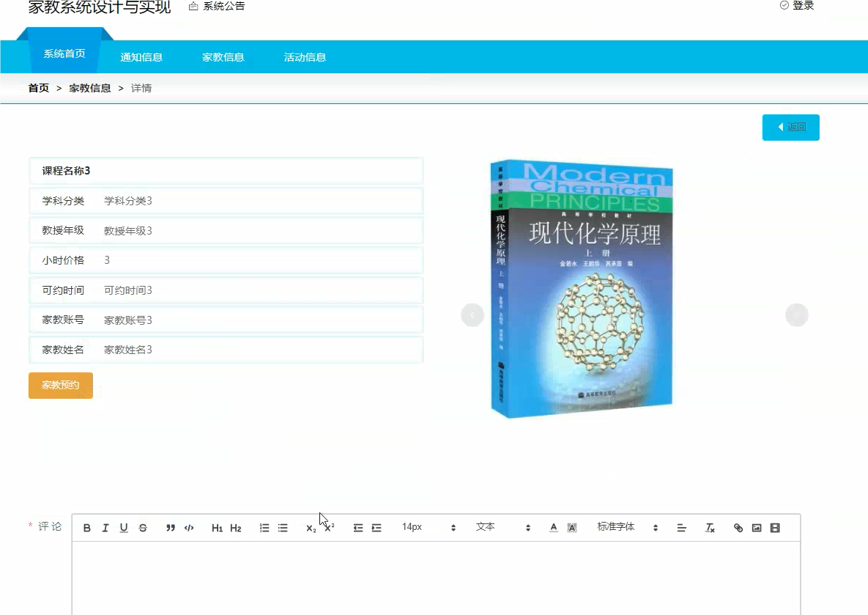The width and height of the screenshot is (868, 615).
Task: Open the 标准字体 font family dropdown
Action: (627, 528)
